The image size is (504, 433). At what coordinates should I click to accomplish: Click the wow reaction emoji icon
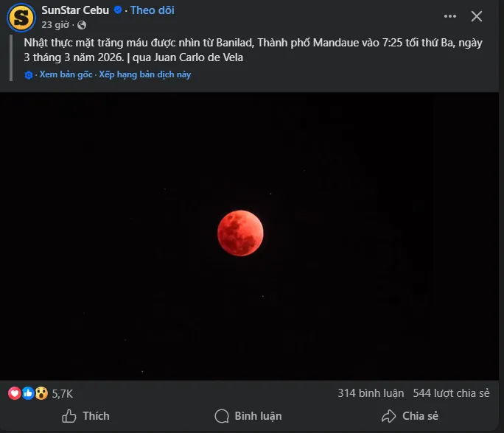[41, 393]
